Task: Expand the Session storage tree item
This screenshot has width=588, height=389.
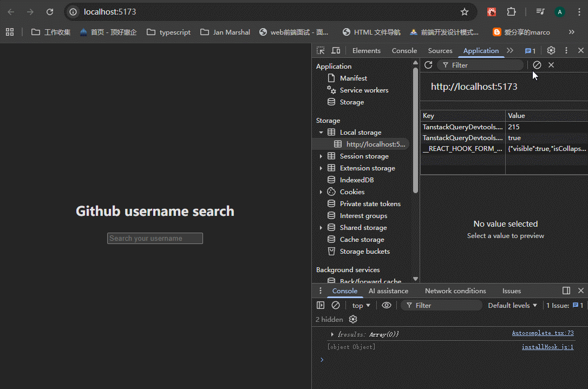Action: point(321,156)
